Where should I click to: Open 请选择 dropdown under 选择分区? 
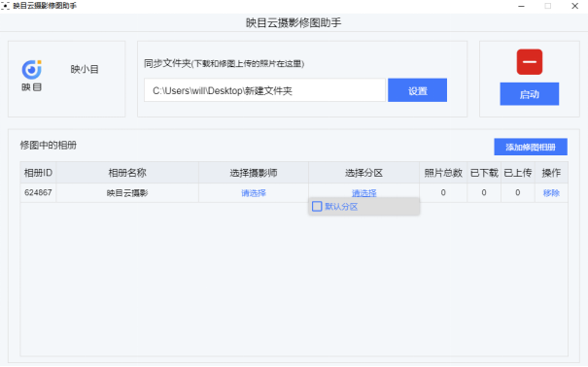[363, 193]
